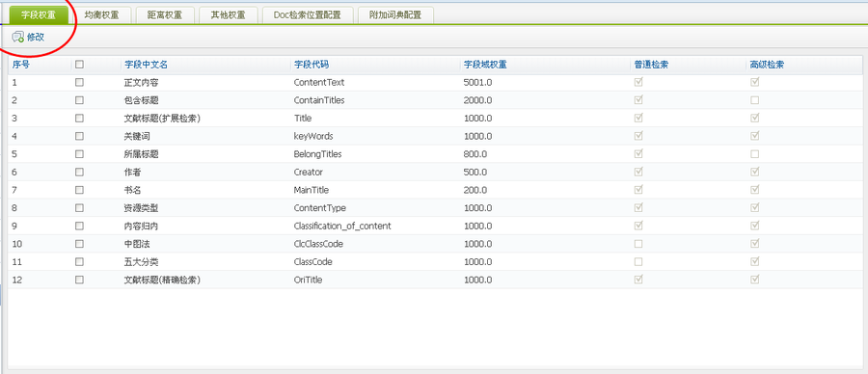Click the ContentType field code cell
The height and width of the screenshot is (374, 868).
[x=320, y=208]
